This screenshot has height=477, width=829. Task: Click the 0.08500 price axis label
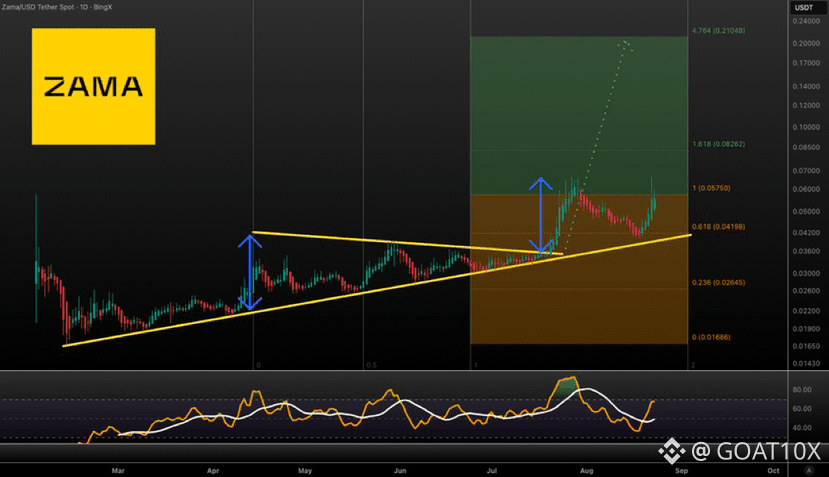(x=806, y=148)
